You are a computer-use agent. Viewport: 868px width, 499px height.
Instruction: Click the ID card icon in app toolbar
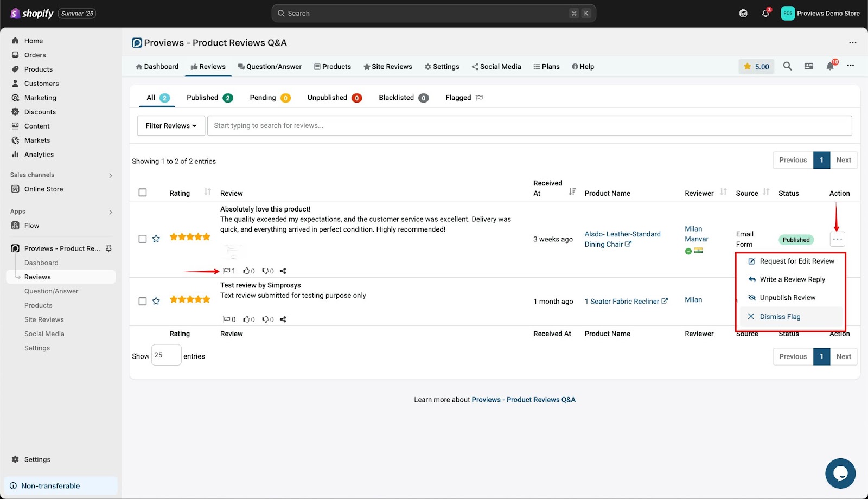(x=809, y=66)
